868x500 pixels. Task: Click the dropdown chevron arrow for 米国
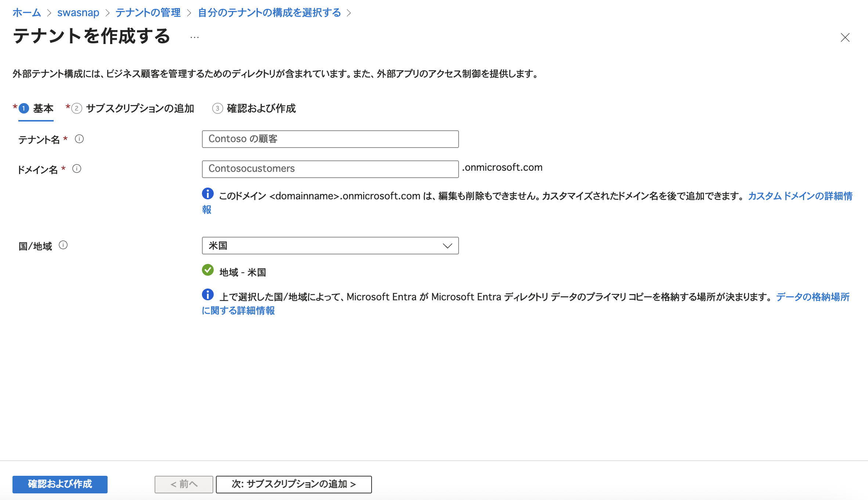[x=447, y=246]
